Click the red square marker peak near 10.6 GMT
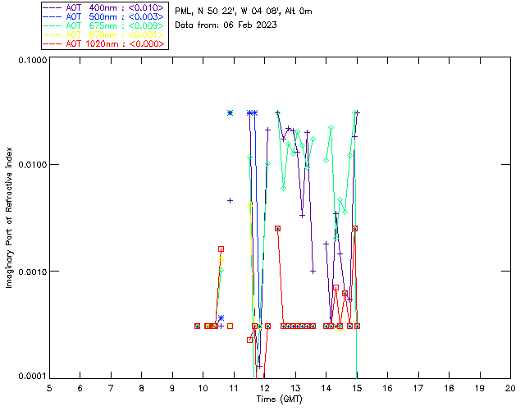The height and width of the screenshot is (420, 525). (221, 249)
